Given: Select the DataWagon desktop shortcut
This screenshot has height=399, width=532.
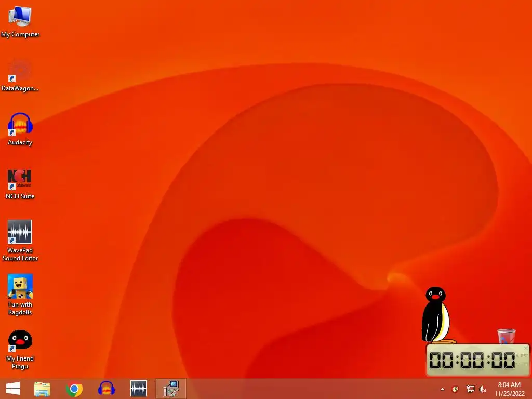Looking at the screenshot, I should 20,75.
